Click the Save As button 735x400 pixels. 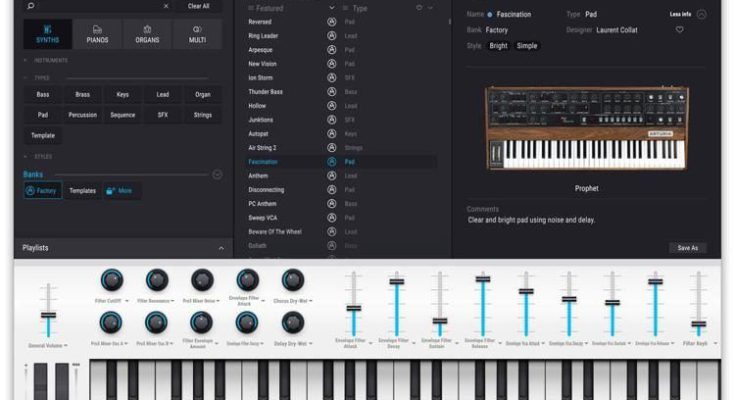pyautogui.click(x=687, y=248)
